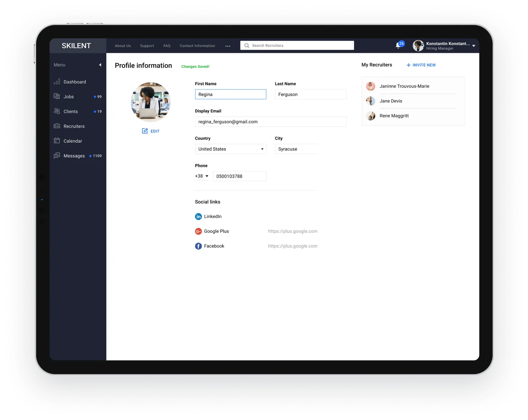This screenshot has width=528, height=420.
Task: Click the First Name field
Action: coord(231,94)
